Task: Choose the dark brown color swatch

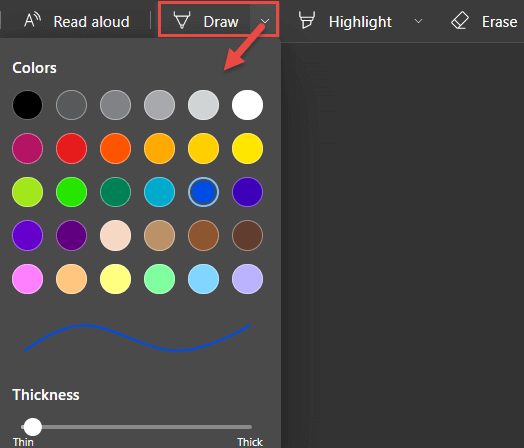Action: pos(247,236)
